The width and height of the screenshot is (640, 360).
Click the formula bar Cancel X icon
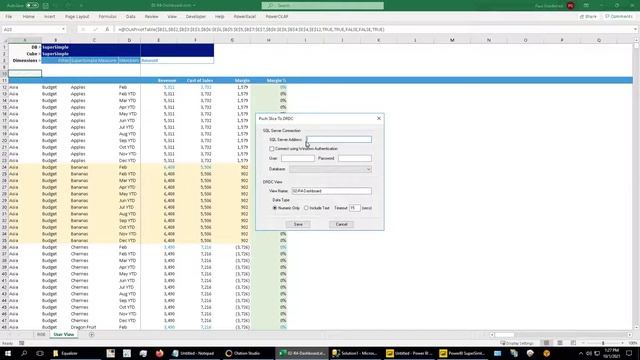click(x=83, y=29)
